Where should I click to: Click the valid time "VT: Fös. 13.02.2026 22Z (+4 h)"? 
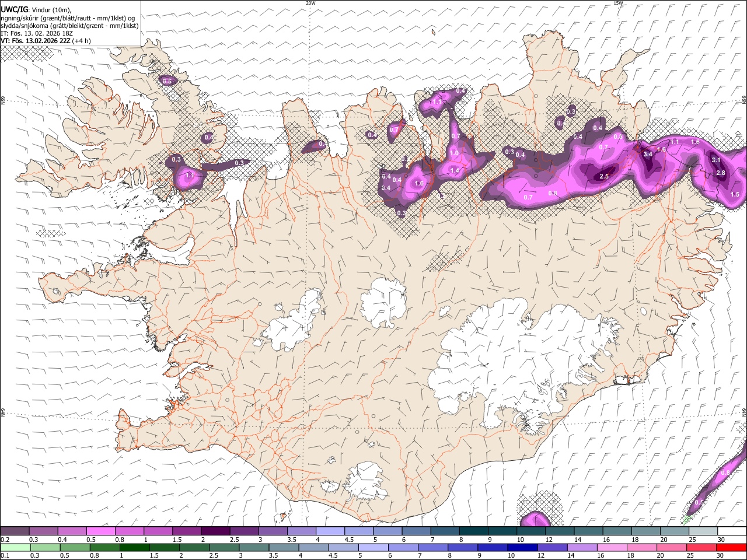point(46,41)
